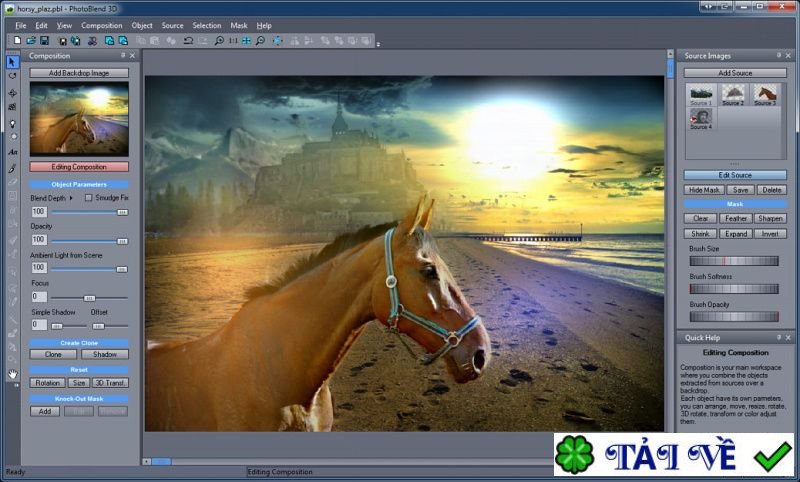The width and height of the screenshot is (800, 482).
Task: Click the Simple Shadow value field
Action: pos(39,324)
